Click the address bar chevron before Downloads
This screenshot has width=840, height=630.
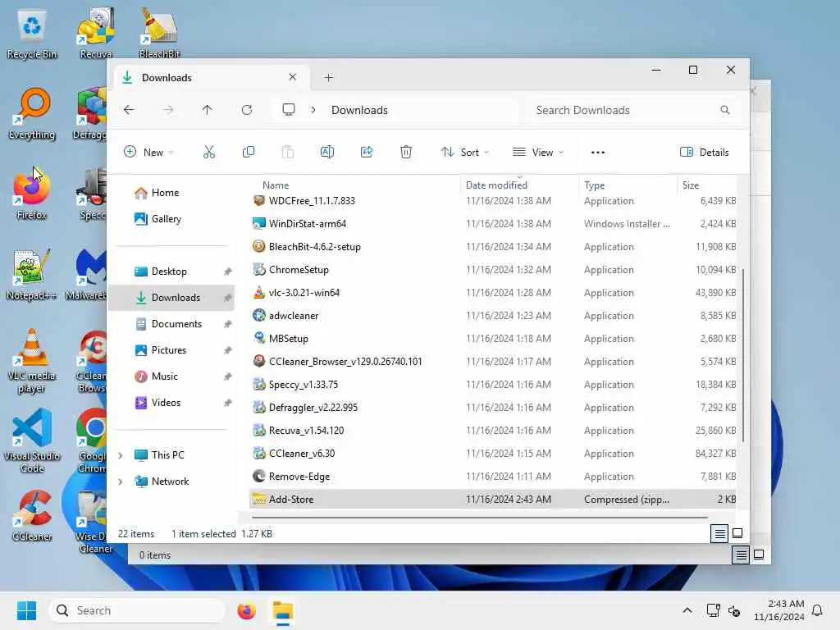point(313,110)
